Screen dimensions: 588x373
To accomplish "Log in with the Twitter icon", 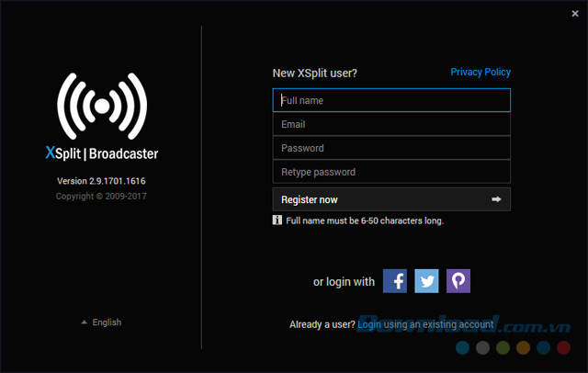I will tap(426, 281).
